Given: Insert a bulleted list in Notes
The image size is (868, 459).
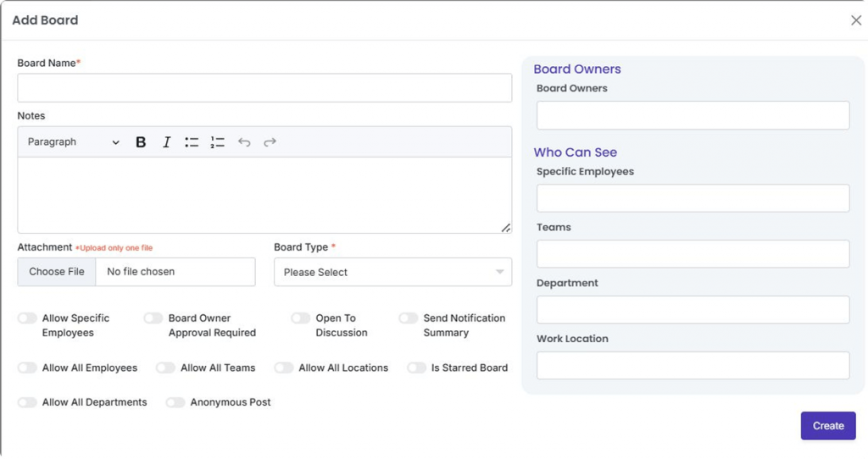Looking at the screenshot, I should pos(192,142).
